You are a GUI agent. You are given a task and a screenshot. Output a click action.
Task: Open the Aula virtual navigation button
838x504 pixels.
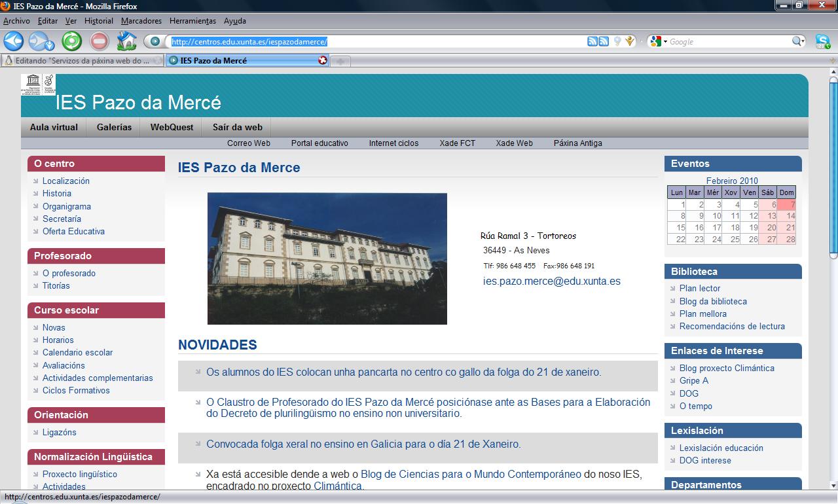[x=54, y=128]
